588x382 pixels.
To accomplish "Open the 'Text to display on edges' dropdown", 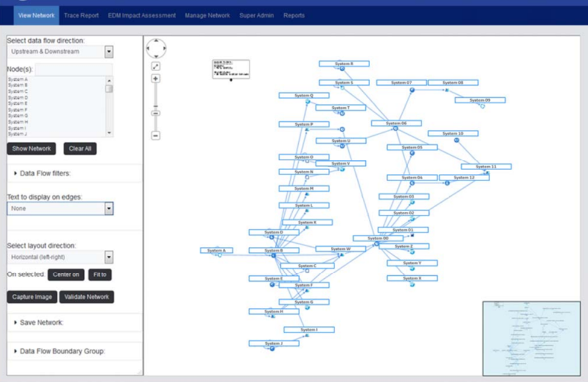I will 109,208.
